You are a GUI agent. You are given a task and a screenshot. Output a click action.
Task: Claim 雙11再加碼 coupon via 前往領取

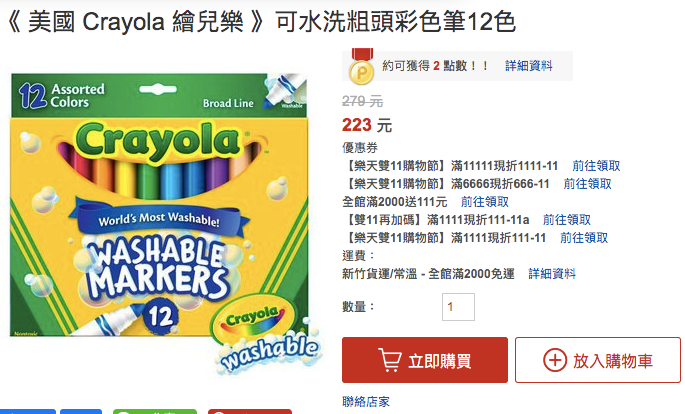[x=566, y=220]
